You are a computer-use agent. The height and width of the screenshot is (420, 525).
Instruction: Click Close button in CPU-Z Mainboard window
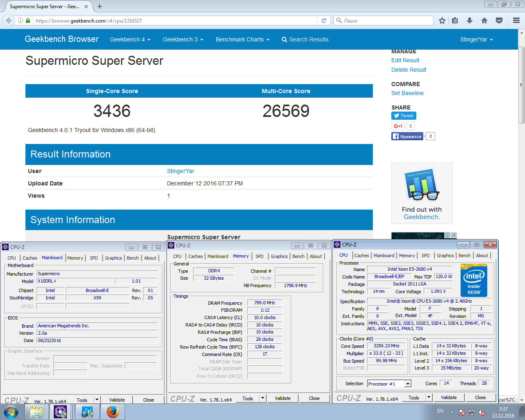tap(148, 400)
